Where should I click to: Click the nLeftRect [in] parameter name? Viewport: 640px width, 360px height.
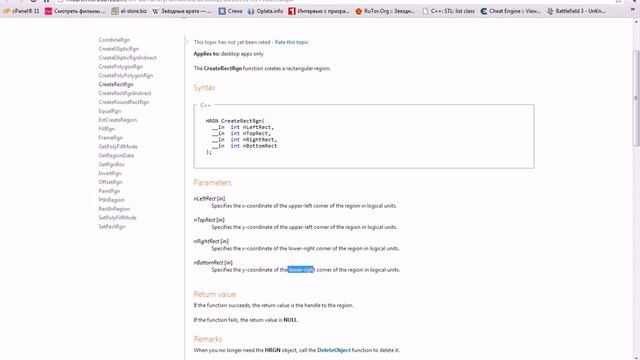[209, 199]
